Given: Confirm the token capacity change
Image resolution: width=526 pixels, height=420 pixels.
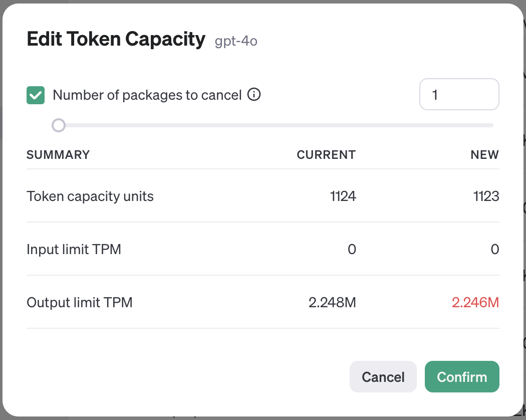Looking at the screenshot, I should coord(462,377).
